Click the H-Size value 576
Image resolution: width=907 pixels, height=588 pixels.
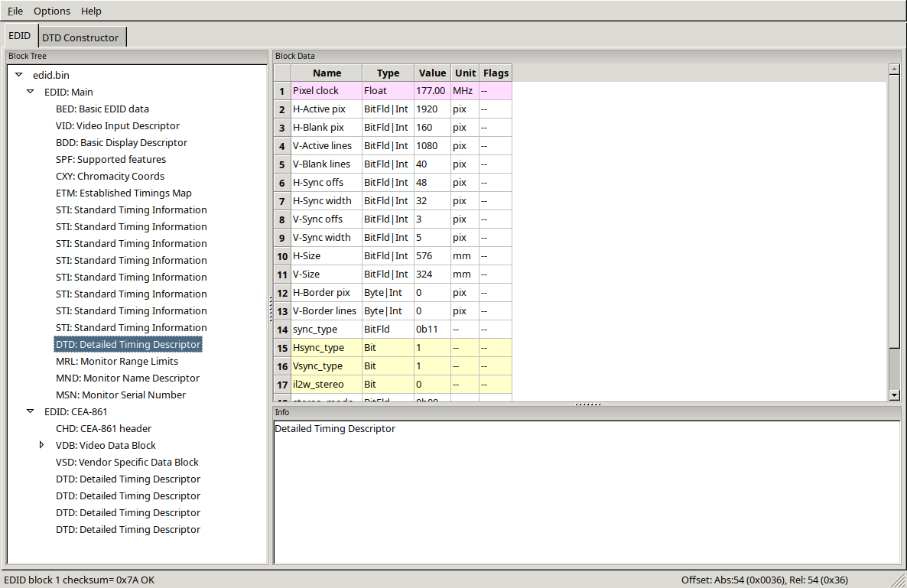[x=433, y=256]
